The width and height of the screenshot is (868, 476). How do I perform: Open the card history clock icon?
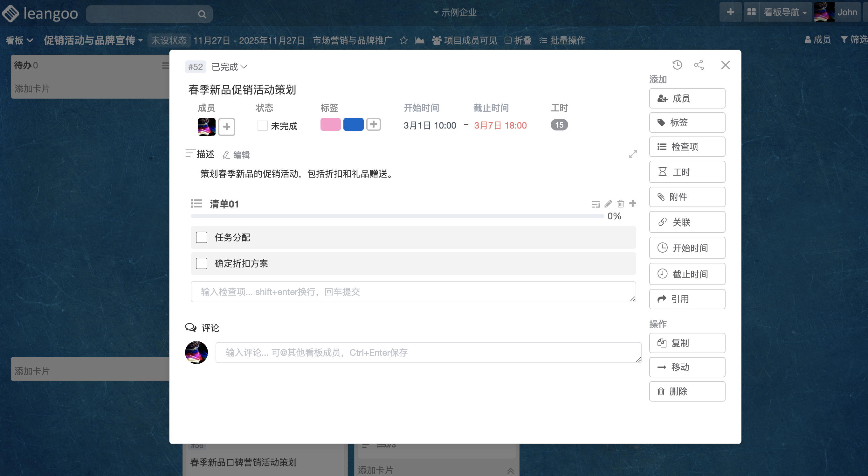click(677, 65)
